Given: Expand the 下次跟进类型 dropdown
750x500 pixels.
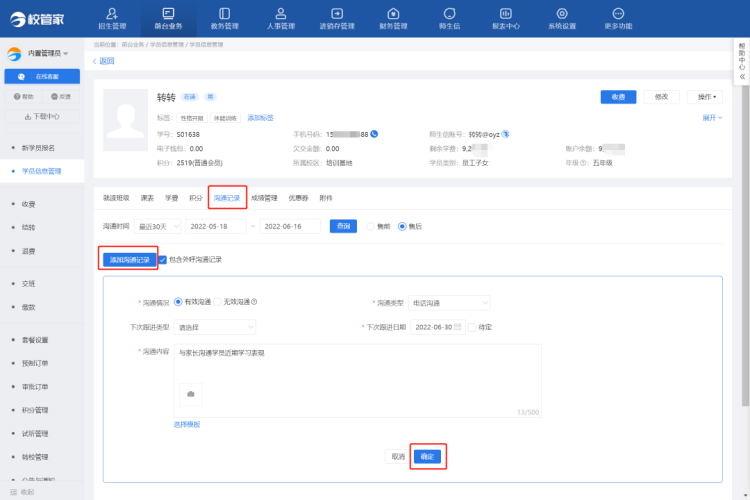Looking at the screenshot, I should click(215, 327).
